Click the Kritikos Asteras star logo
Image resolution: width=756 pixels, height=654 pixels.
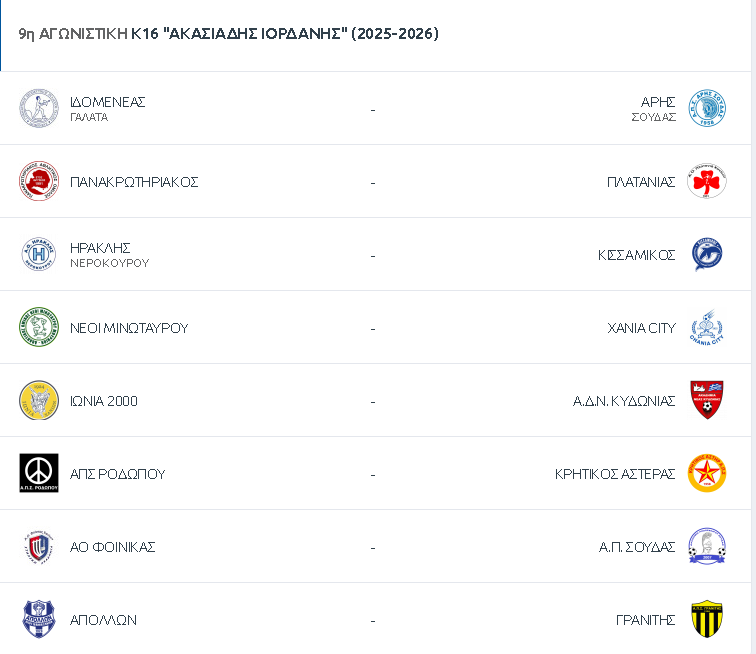(x=707, y=474)
